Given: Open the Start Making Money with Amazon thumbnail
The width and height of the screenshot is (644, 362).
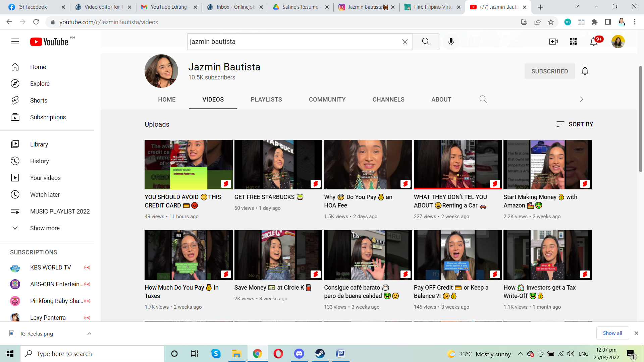Looking at the screenshot, I should click(x=547, y=165).
